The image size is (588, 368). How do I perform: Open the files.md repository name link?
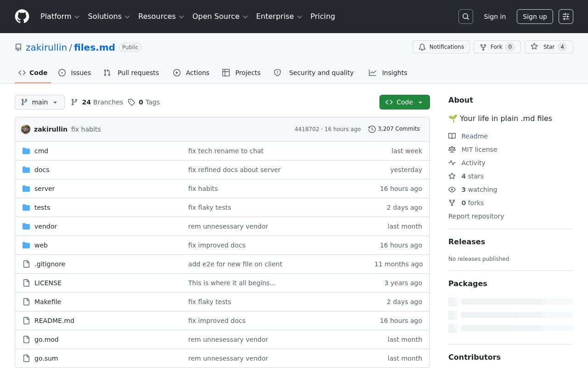[x=95, y=47]
